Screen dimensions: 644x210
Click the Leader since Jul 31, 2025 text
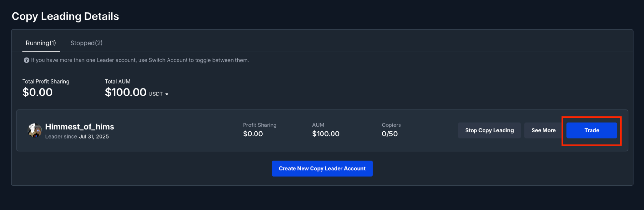[x=77, y=137]
